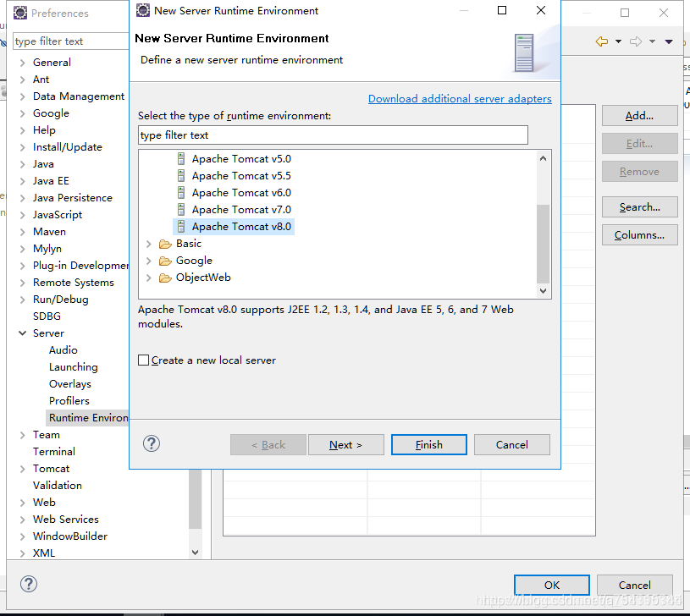
Task: Click the Apache Tomcat v5.0 server icon
Action: coord(181,159)
